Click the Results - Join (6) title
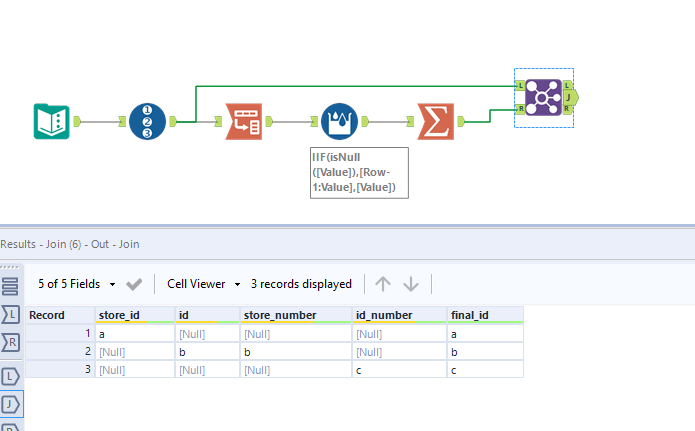Image resolution: width=695 pixels, height=431 pixels. click(70, 244)
